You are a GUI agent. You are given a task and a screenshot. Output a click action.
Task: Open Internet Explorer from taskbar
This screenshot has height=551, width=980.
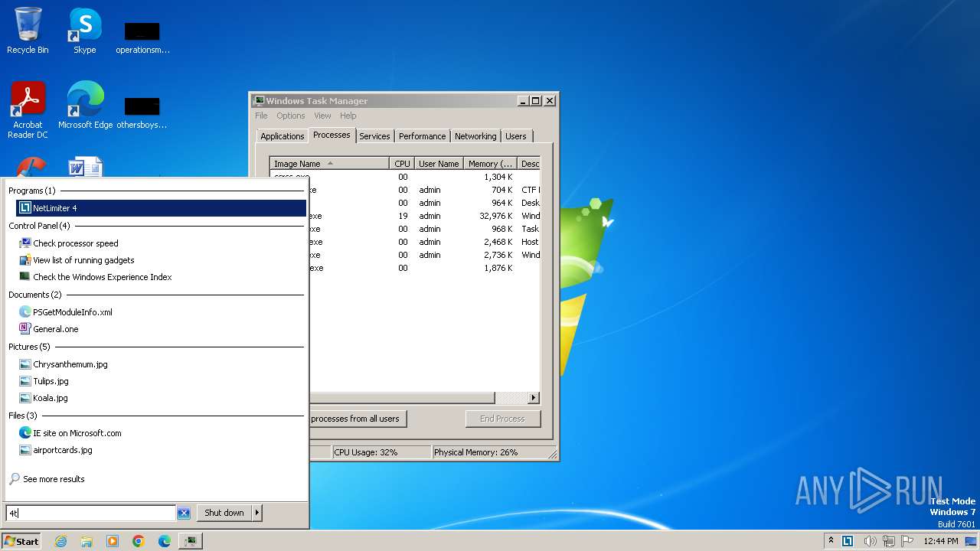coord(60,541)
